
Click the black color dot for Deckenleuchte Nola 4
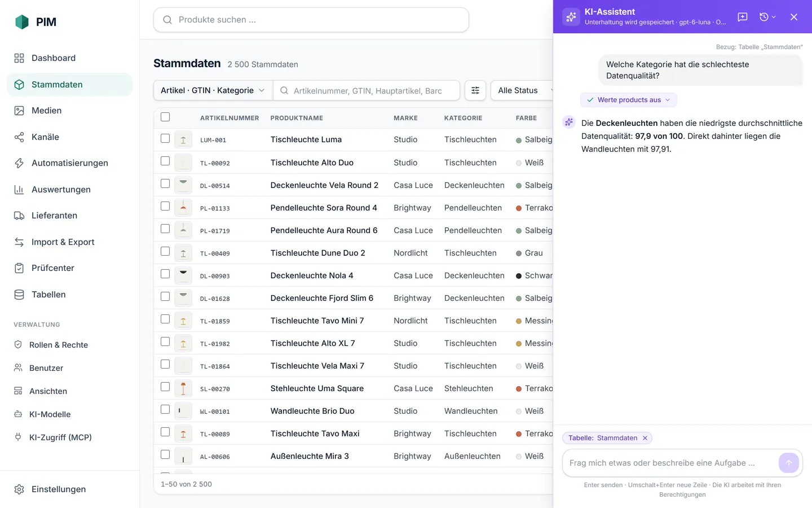[x=519, y=275]
